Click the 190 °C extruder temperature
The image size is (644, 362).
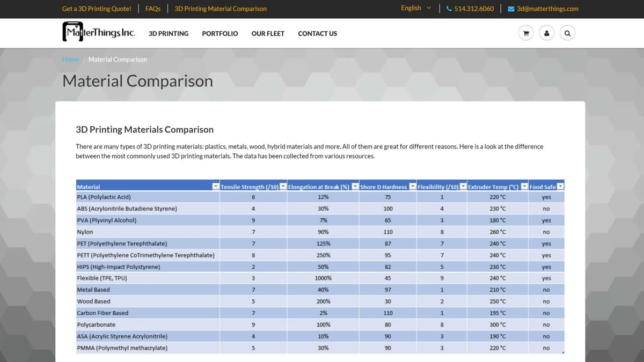497,336
